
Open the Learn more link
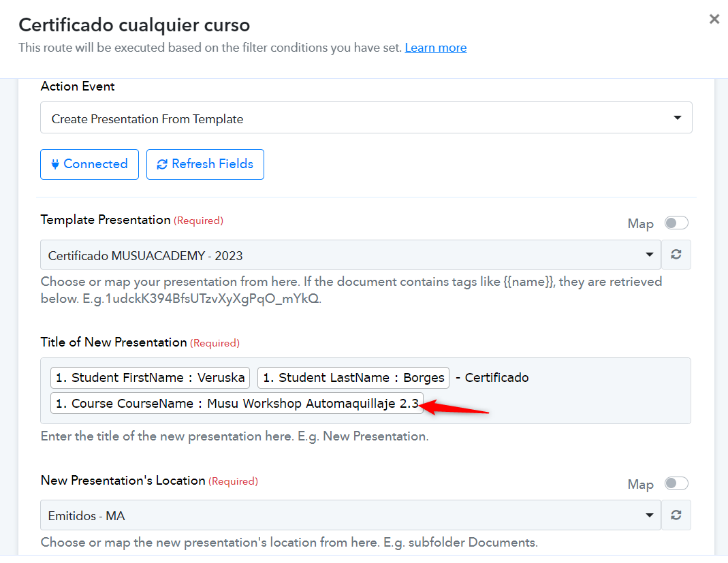(435, 48)
